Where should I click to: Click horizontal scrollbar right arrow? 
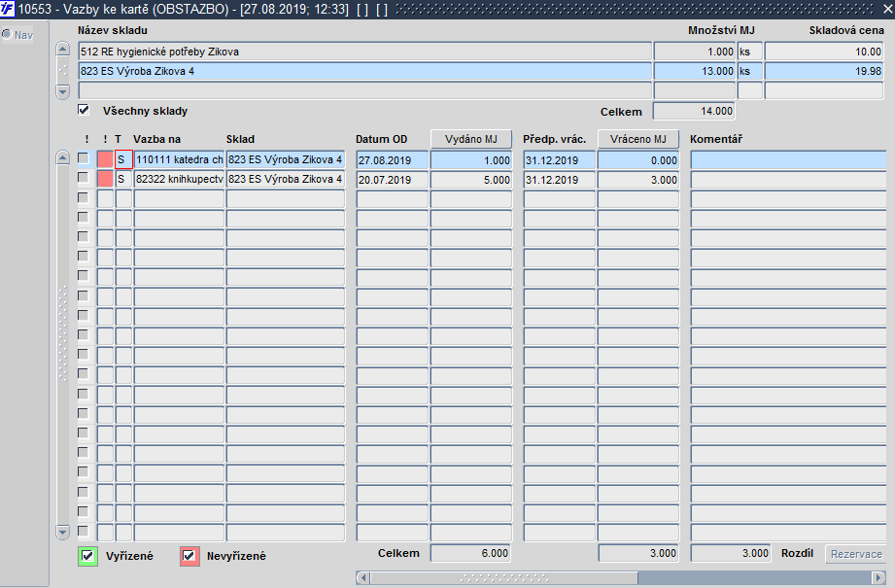pyautogui.click(x=880, y=577)
